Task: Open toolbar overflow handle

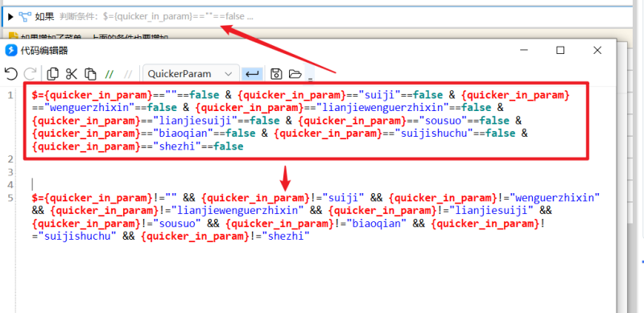Action: [311, 75]
